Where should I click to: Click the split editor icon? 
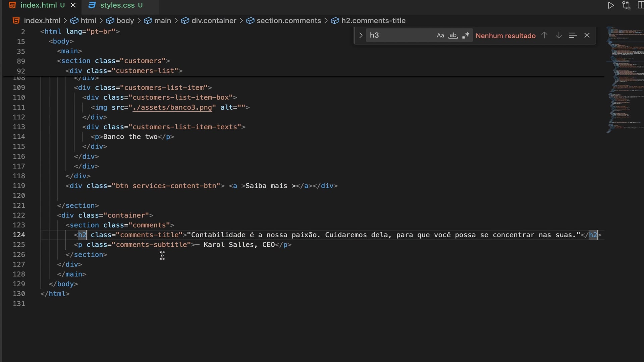640,5
